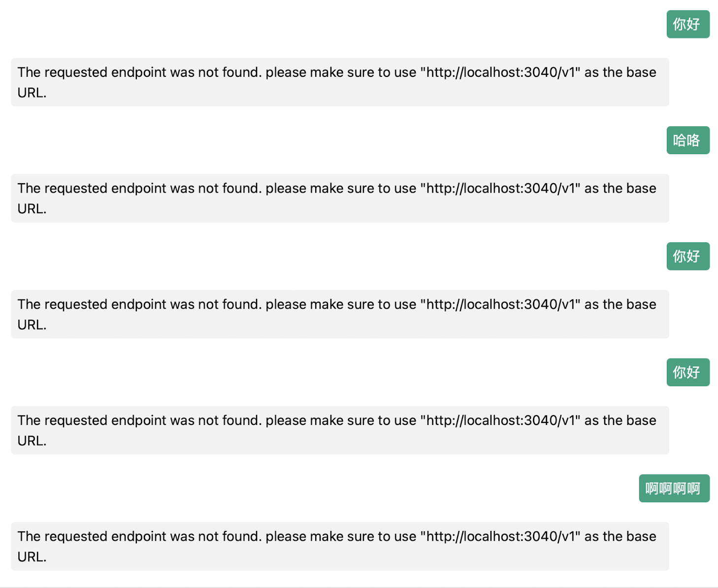718x588 pixels.
Task: Click the topmost 你好 message bubble
Action: click(687, 24)
